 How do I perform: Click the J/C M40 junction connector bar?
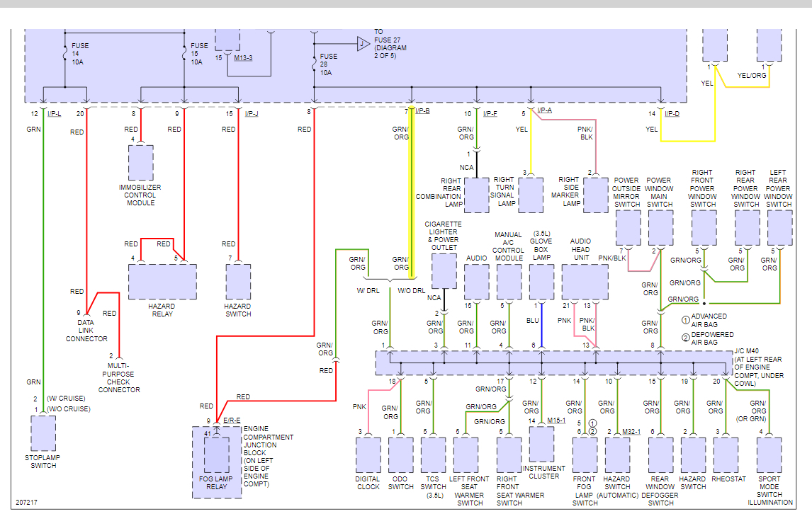click(x=553, y=363)
